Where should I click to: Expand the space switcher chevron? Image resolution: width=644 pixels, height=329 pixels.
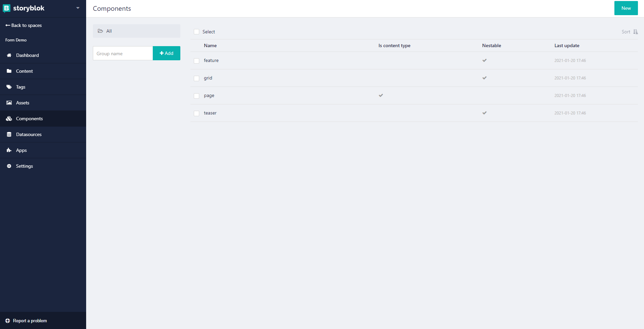click(78, 8)
